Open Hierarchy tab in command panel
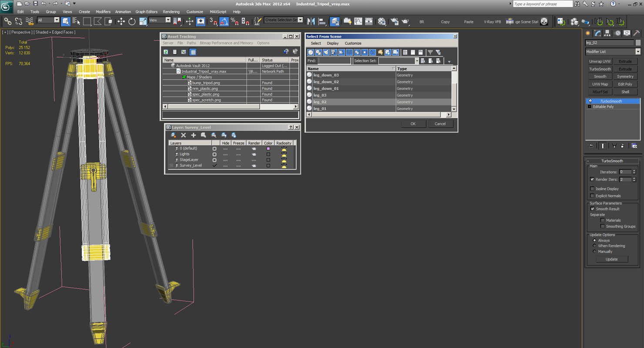 tap(607, 33)
